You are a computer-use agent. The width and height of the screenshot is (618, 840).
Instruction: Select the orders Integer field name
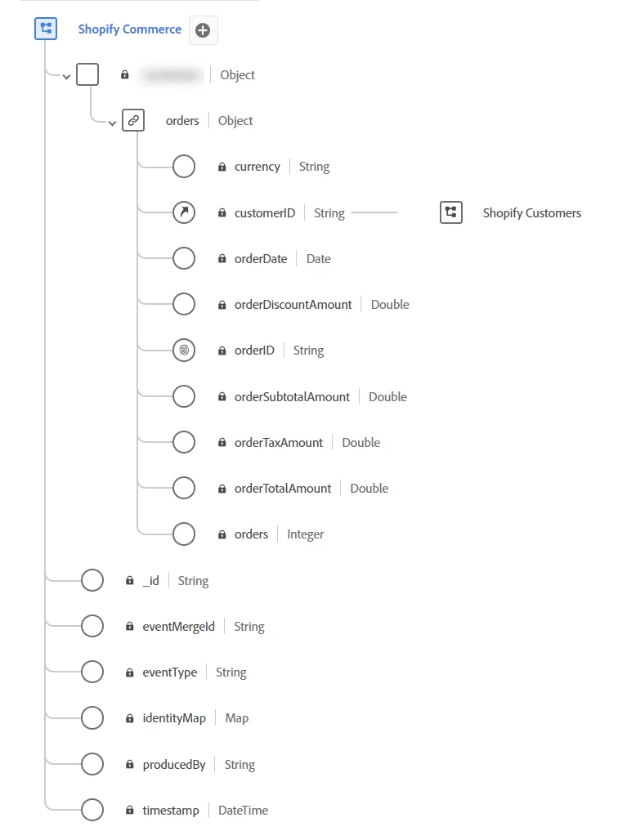(252, 534)
